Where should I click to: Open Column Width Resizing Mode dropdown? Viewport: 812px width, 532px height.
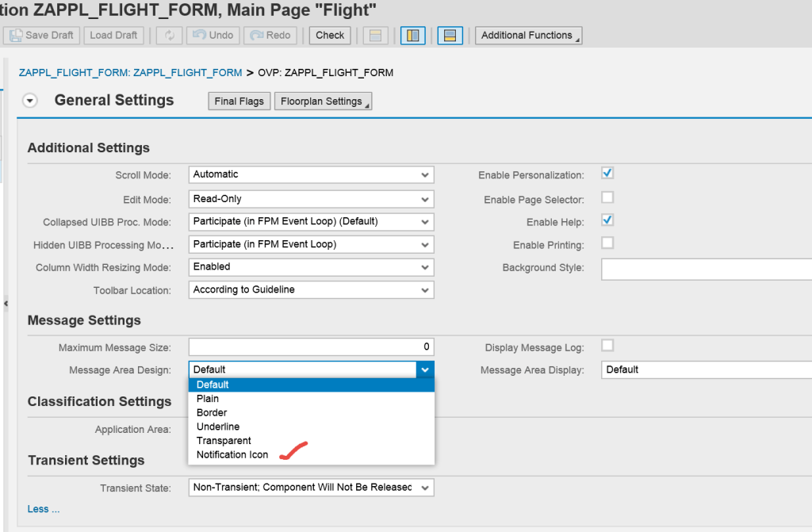click(x=311, y=267)
